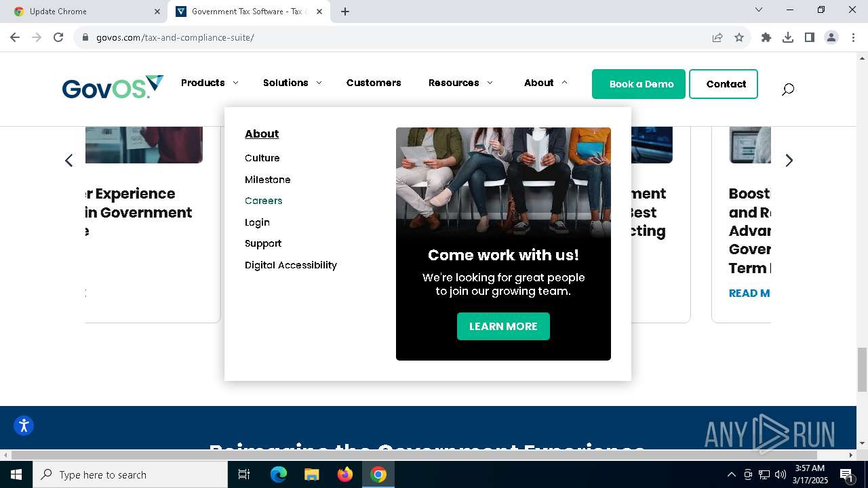The image size is (868, 488).
Task: Click the vertical scrollbar thumb
Action: coord(862,369)
